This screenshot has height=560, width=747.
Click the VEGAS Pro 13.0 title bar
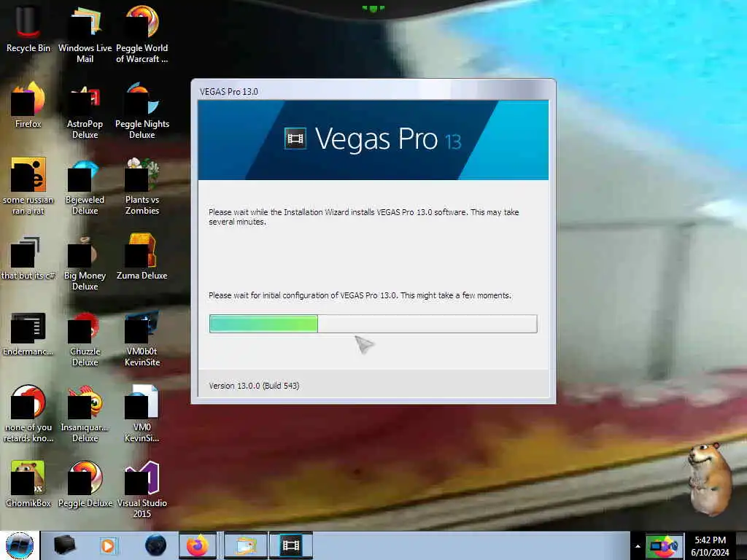point(373,91)
